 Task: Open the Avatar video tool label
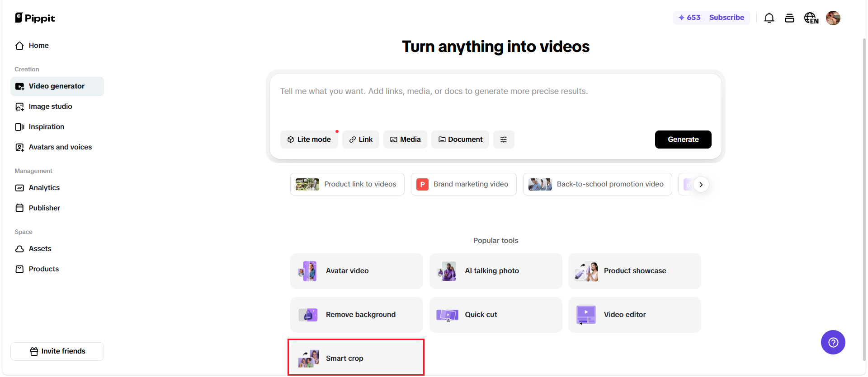pyautogui.click(x=347, y=271)
